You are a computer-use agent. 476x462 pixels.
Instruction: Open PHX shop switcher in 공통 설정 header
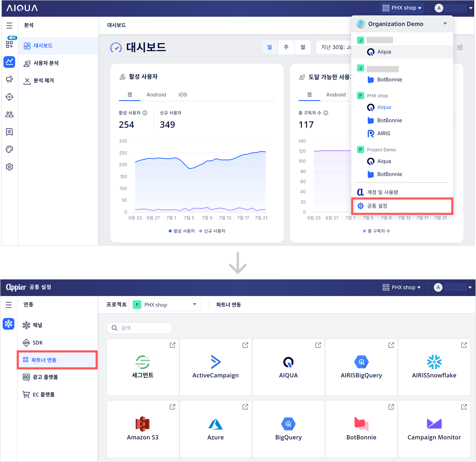[x=401, y=287]
